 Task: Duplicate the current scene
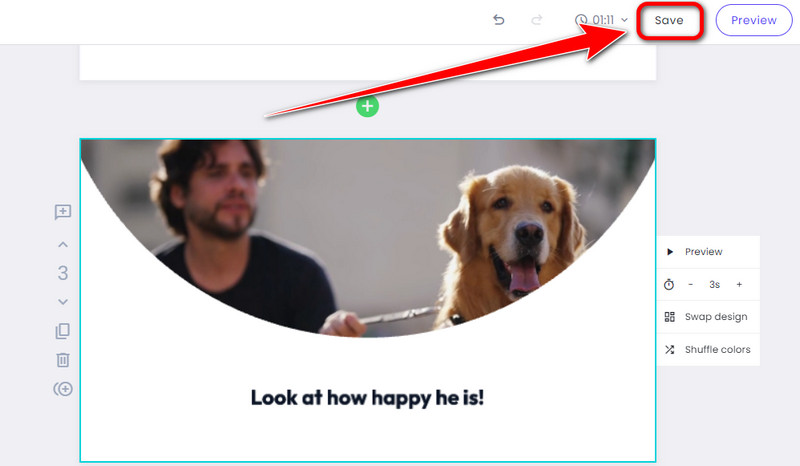[63, 331]
